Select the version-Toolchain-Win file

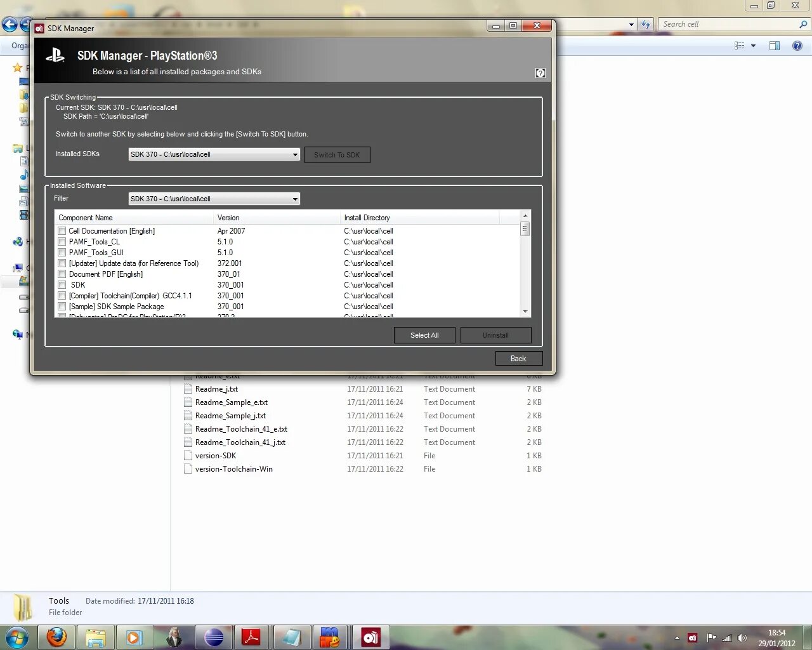click(x=234, y=469)
